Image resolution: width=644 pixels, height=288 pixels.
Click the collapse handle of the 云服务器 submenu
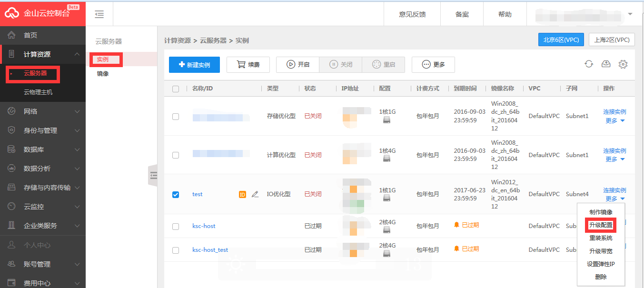click(153, 176)
